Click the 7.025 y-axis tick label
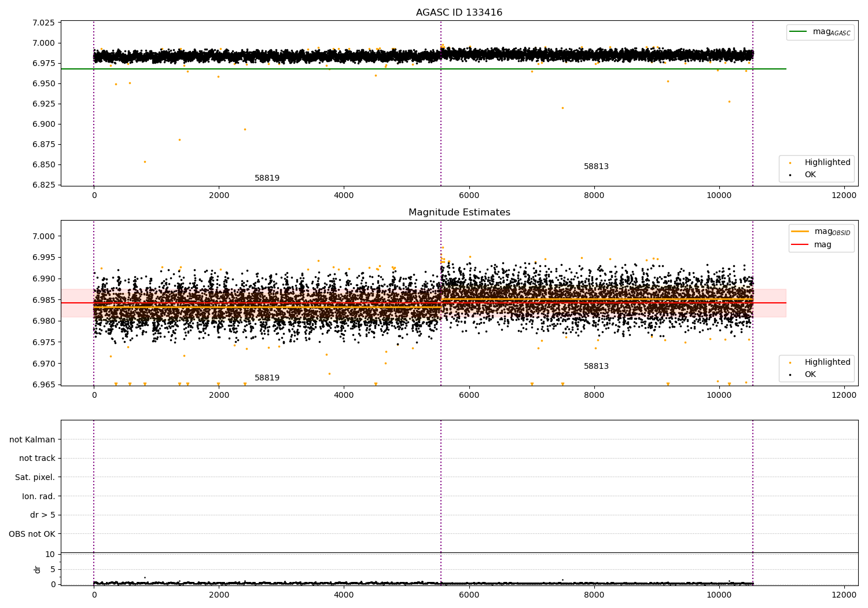Image resolution: width=868 pixels, height=608 pixels. click(43, 23)
